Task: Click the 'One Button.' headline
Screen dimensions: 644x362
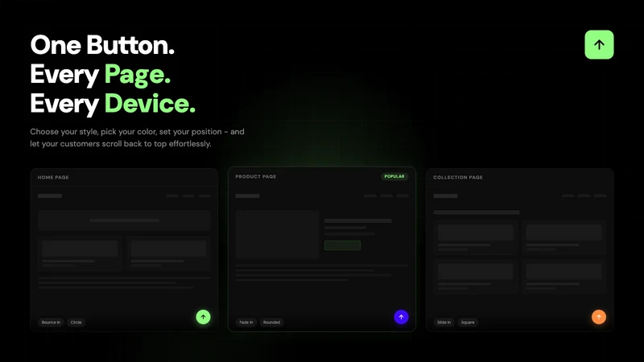Action: click(x=102, y=45)
